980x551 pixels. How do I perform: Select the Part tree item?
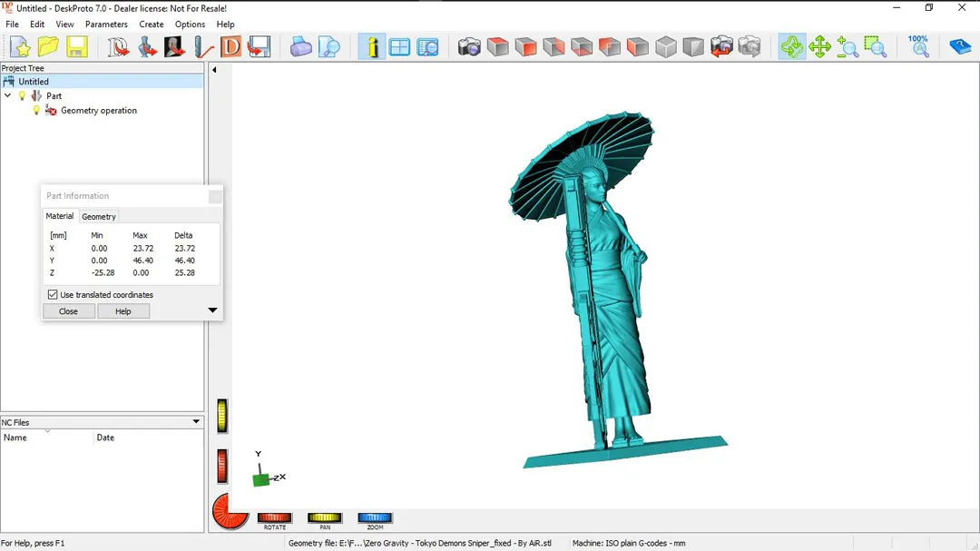[54, 95]
